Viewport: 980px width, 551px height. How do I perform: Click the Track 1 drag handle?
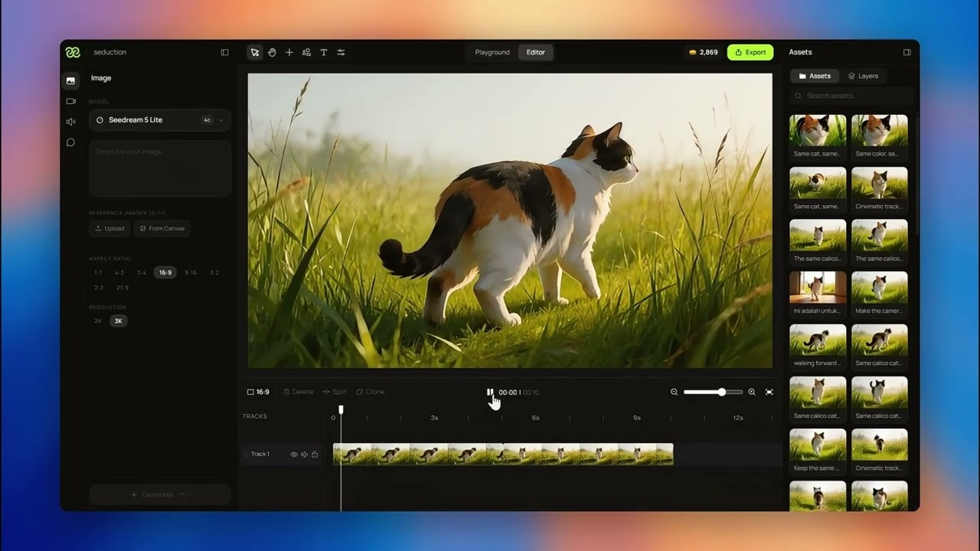(246, 454)
